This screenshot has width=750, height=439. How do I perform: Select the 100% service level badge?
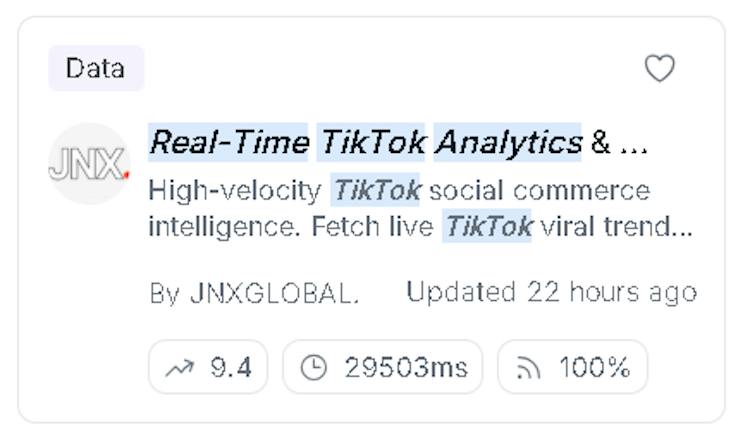click(573, 367)
